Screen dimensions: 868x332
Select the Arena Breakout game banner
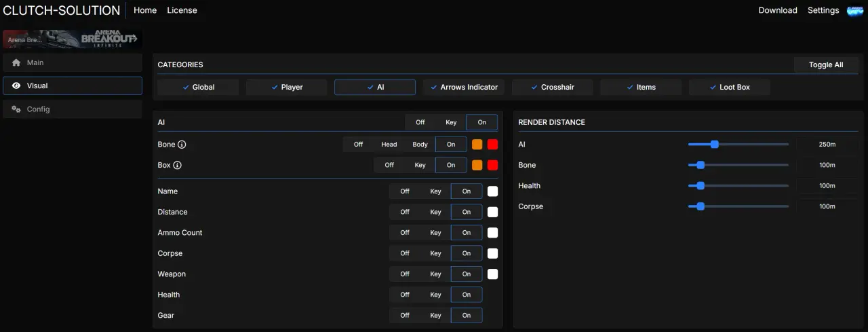(x=73, y=39)
